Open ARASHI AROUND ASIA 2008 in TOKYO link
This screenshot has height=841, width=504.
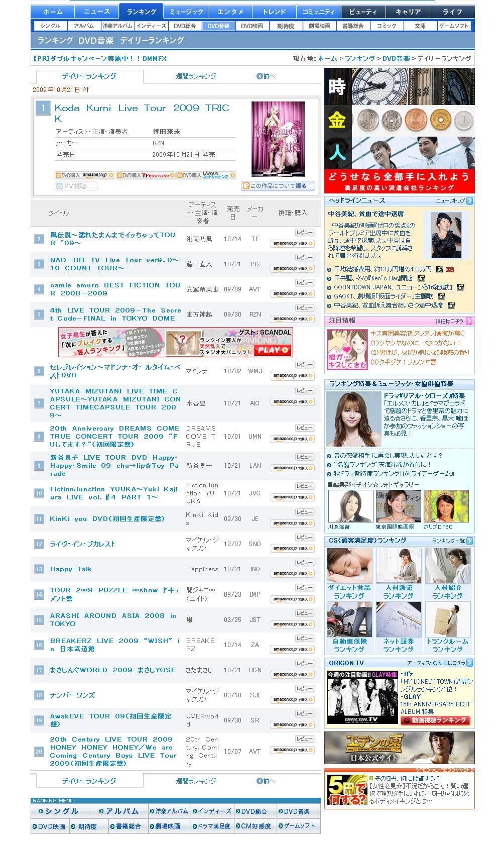[x=113, y=619]
